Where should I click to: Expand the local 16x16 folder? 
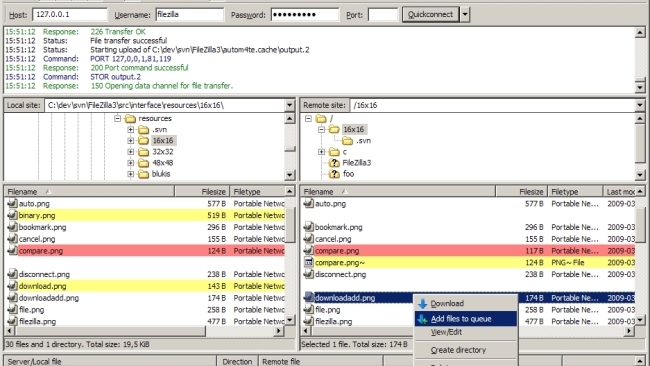pyautogui.click(x=131, y=141)
